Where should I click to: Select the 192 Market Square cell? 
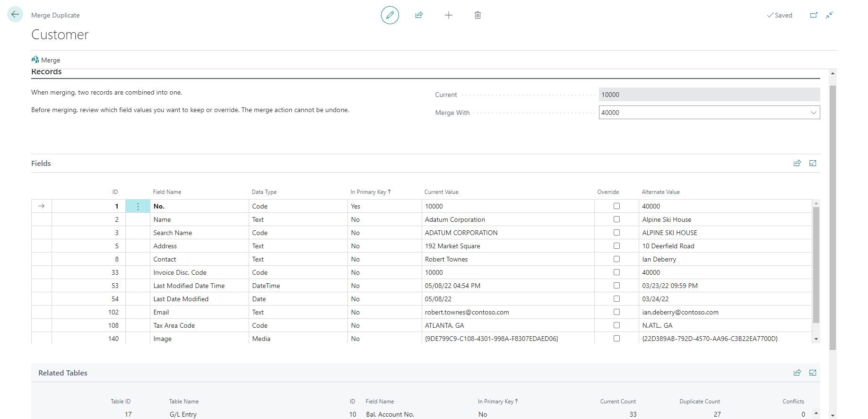point(508,246)
